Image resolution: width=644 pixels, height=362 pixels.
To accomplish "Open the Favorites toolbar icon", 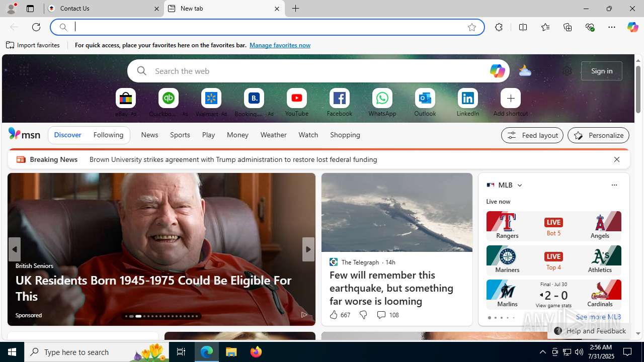I will (545, 27).
